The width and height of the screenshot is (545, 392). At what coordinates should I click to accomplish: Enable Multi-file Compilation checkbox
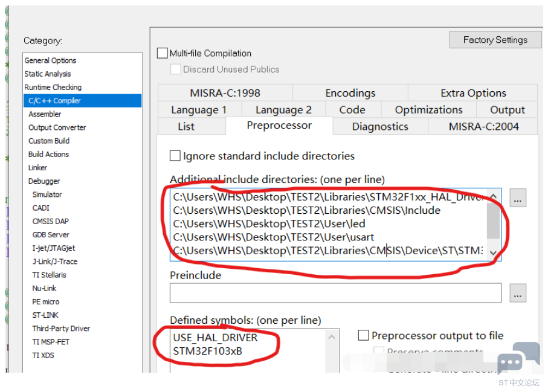[162, 53]
